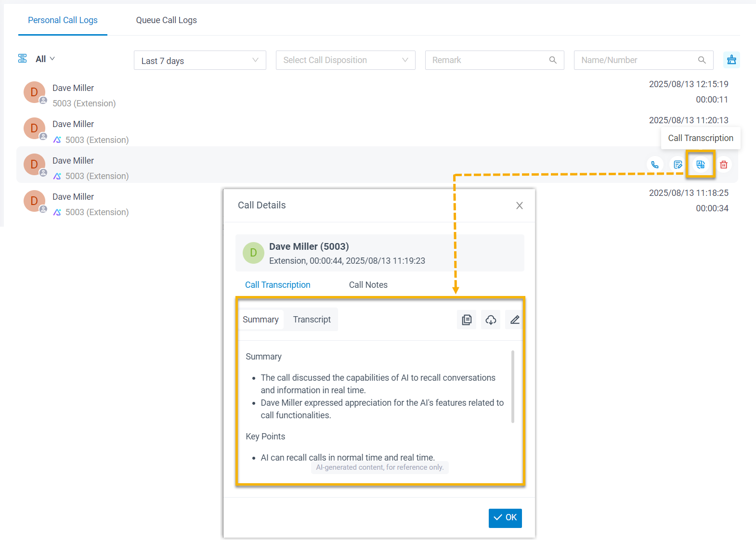Image resolution: width=756 pixels, height=540 pixels.
Task: Select the Personal Call Logs tab
Action: (x=63, y=20)
